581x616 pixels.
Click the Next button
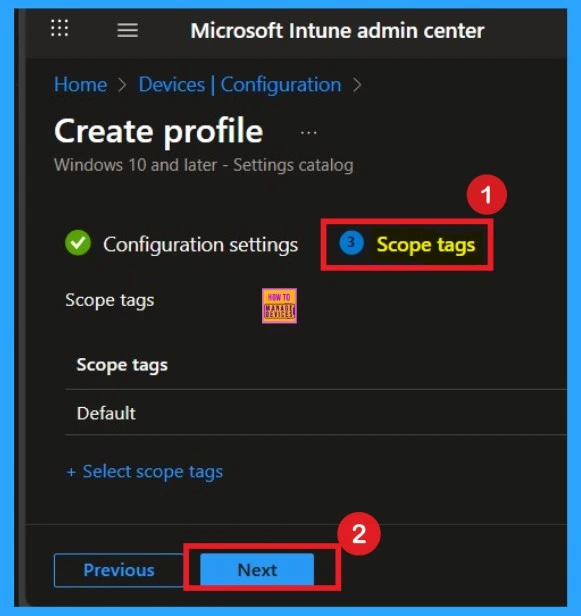pos(257,570)
